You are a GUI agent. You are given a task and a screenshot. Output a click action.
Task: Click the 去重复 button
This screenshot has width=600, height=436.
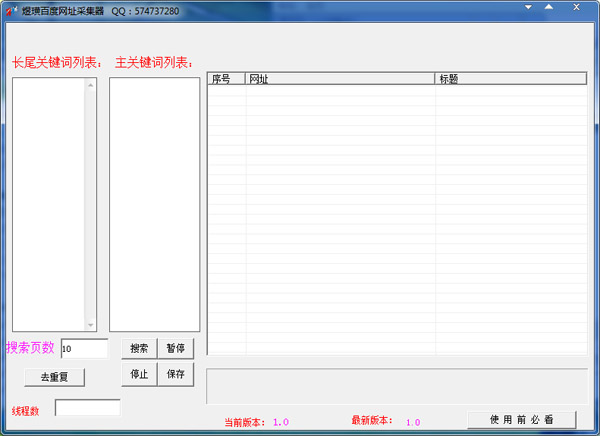pos(55,377)
